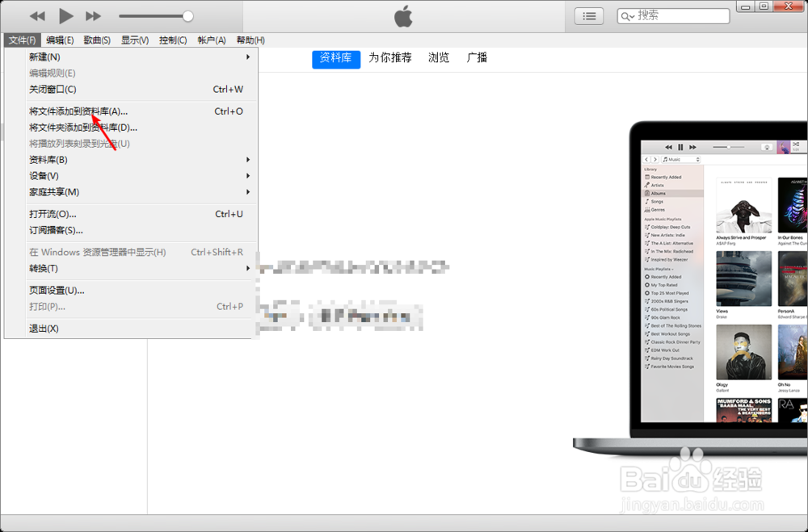The width and height of the screenshot is (808, 532).
Task: Choose 订阅播客(S)... menu item
Action: point(131,230)
